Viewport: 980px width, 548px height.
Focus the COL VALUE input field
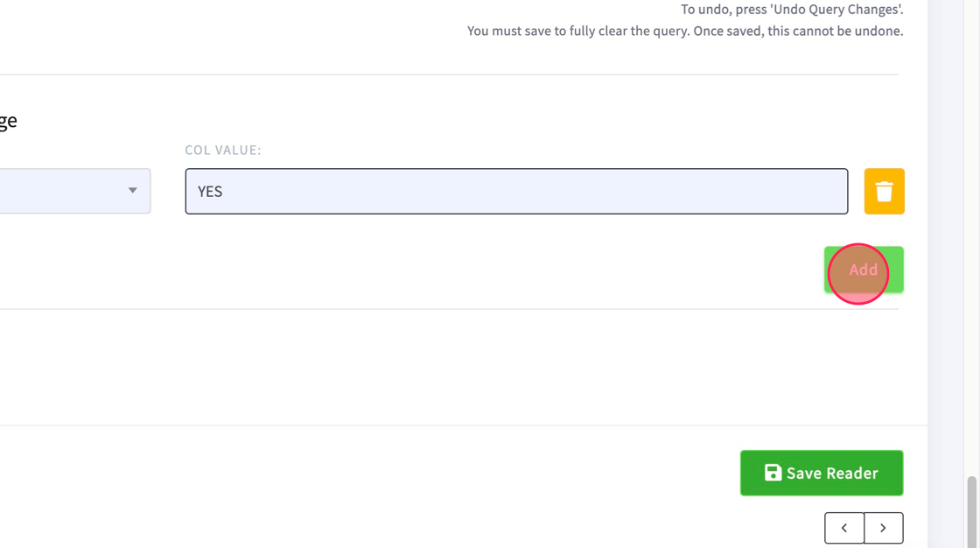point(516,191)
